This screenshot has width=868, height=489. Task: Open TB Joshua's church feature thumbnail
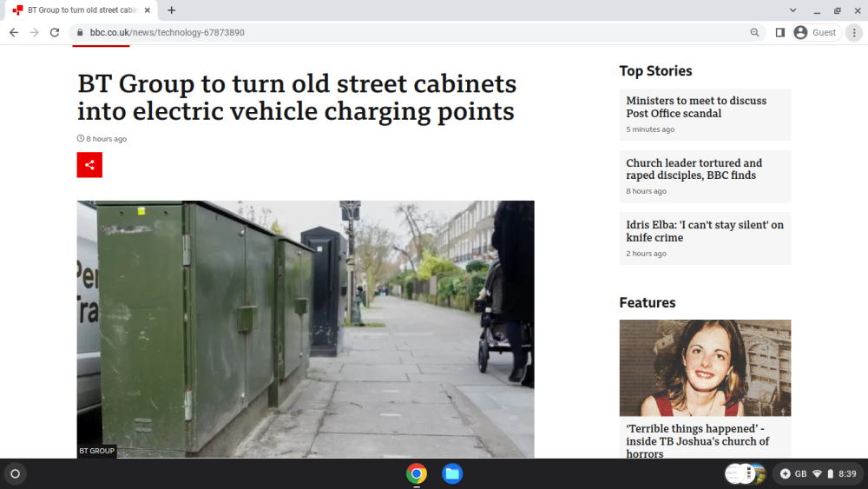click(x=705, y=367)
